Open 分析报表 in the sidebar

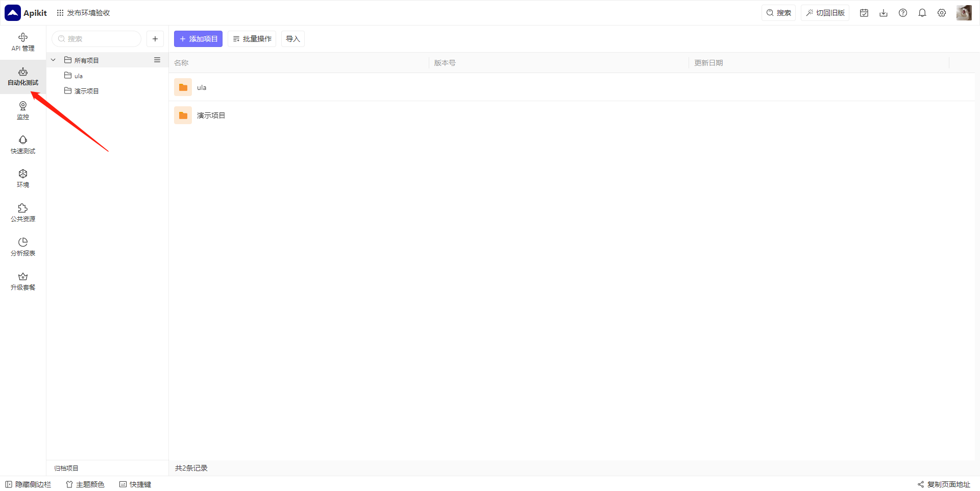tap(23, 247)
